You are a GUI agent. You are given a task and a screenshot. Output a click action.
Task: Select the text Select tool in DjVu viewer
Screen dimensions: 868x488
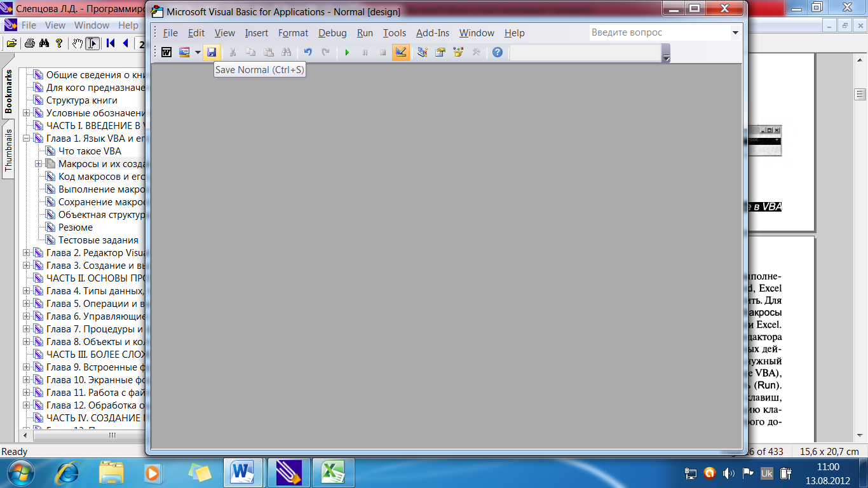pyautogui.click(x=93, y=43)
